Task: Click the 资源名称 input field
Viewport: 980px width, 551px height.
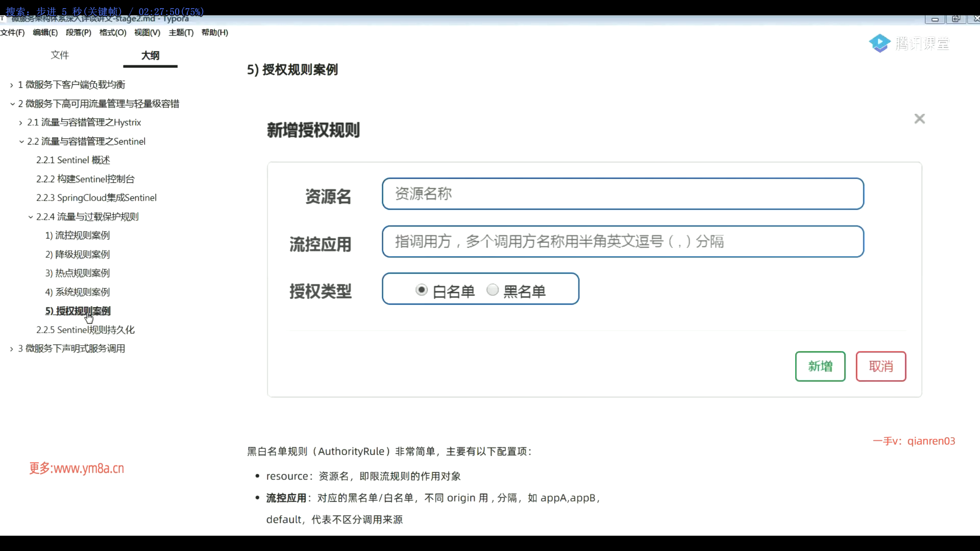Action: [622, 194]
